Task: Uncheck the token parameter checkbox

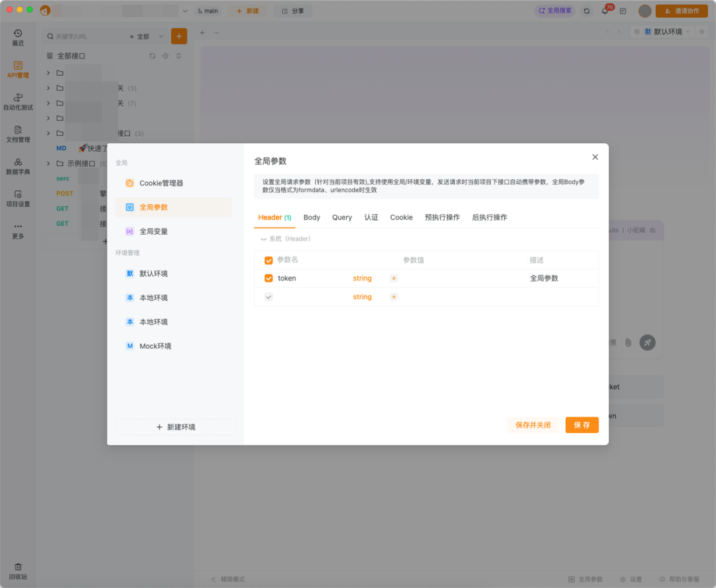Action: click(x=268, y=278)
